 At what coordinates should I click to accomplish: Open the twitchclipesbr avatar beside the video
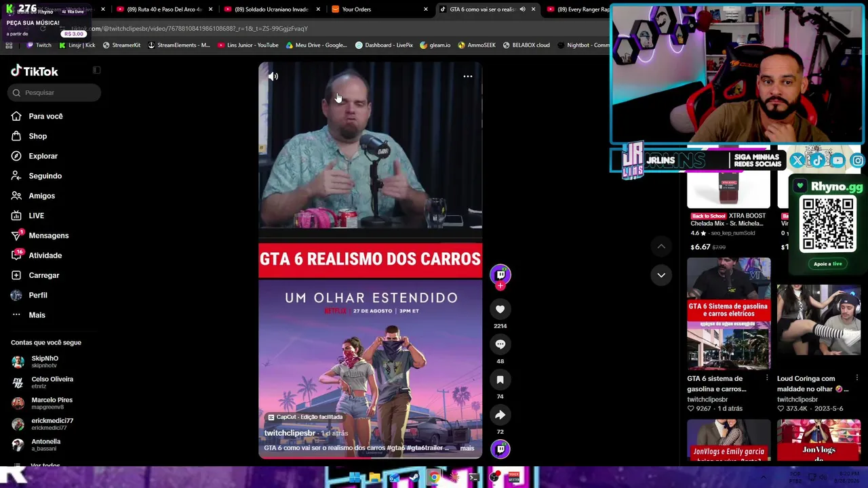500,274
